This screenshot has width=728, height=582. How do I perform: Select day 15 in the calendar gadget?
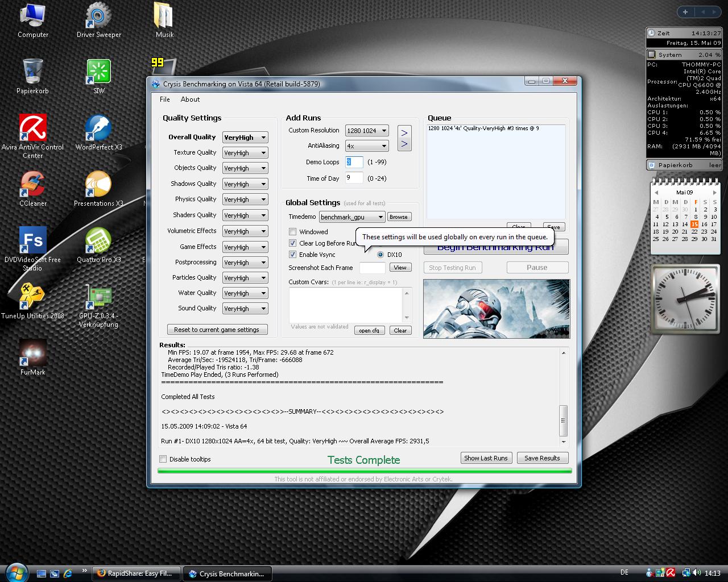(694, 224)
